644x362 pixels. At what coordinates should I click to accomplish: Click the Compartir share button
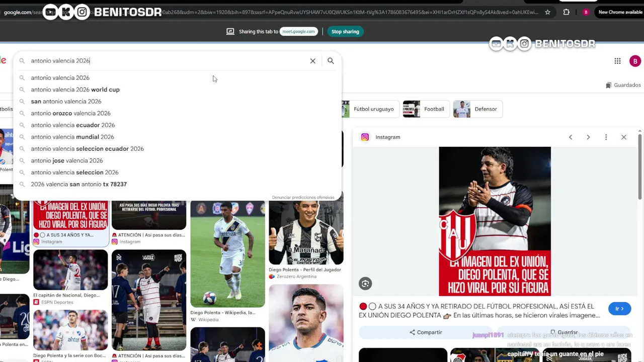coord(426,332)
